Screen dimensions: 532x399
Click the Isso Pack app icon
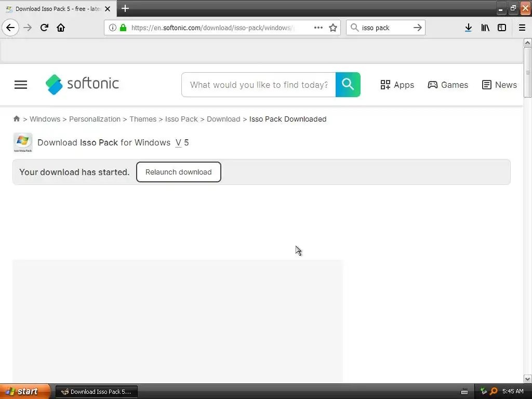23,142
